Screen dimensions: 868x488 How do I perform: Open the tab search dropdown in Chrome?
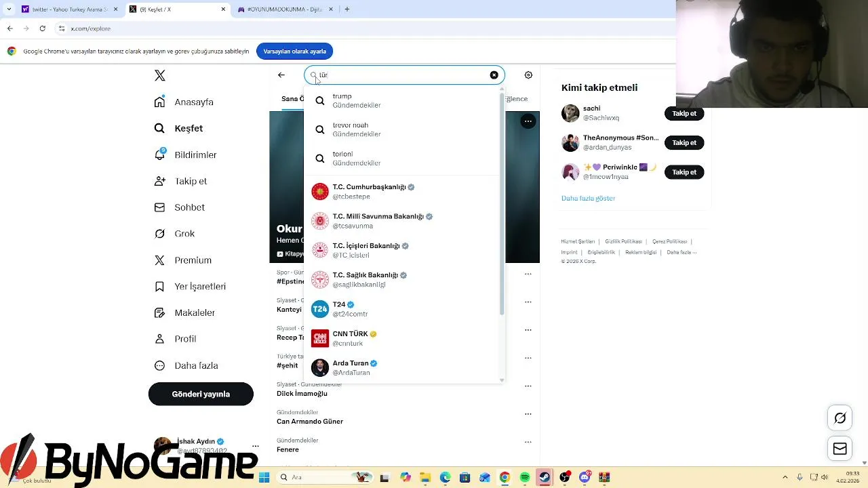click(x=8, y=9)
